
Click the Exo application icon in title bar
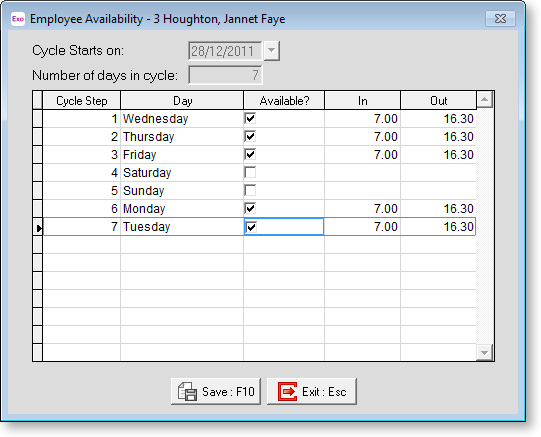click(x=18, y=19)
